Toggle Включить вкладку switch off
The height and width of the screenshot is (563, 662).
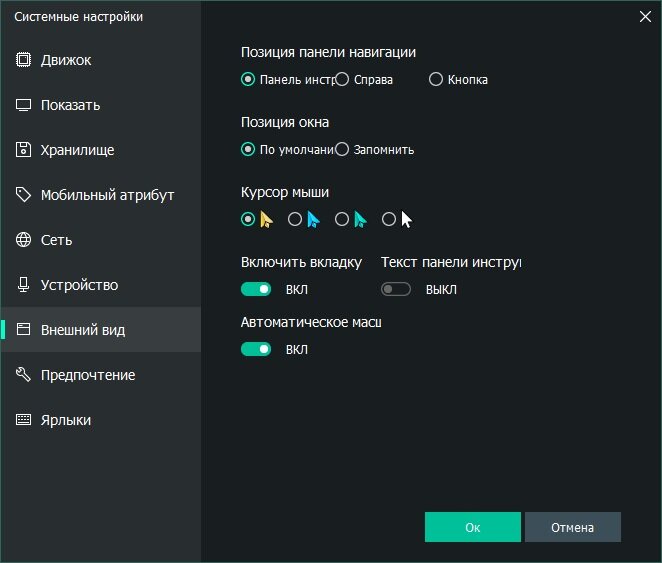[x=256, y=289]
